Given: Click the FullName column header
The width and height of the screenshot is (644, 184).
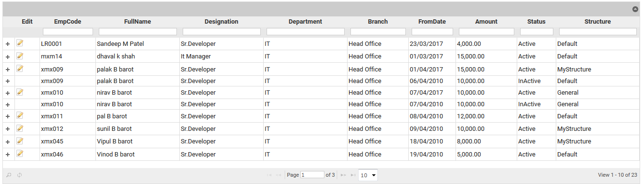Looking at the screenshot, I should click(x=138, y=22).
